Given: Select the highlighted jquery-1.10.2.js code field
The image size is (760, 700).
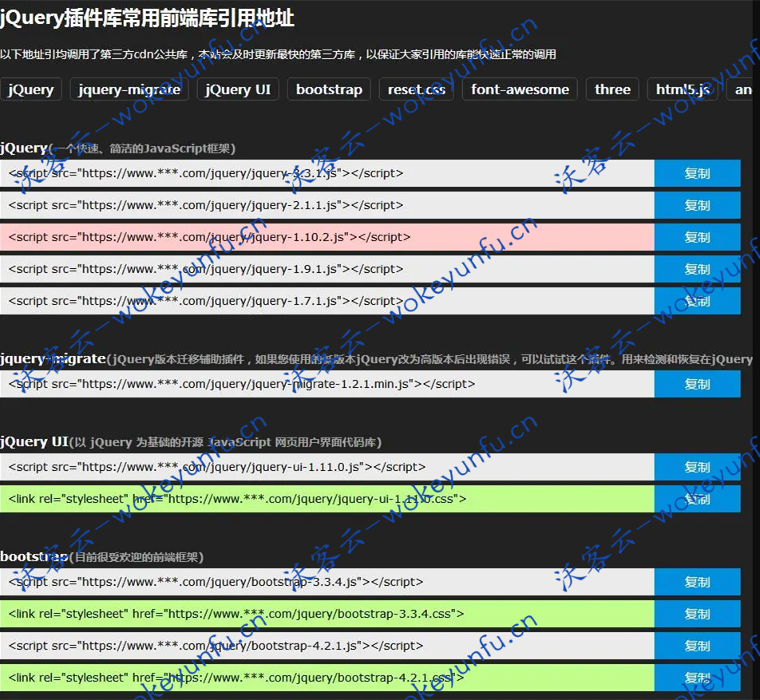Looking at the screenshot, I should coord(327,237).
